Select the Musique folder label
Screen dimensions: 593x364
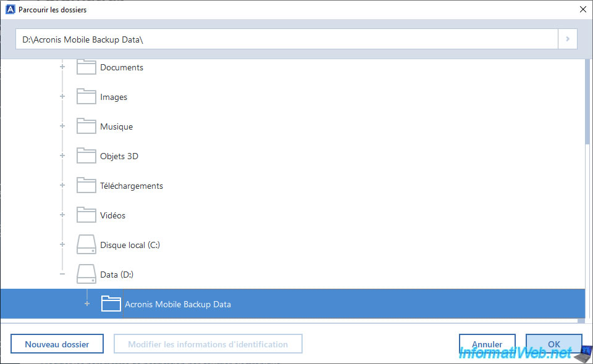116,127
